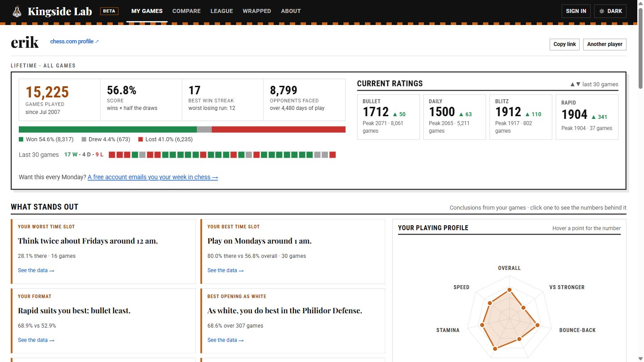Click the OVERALL point on the radar chart

509,290
